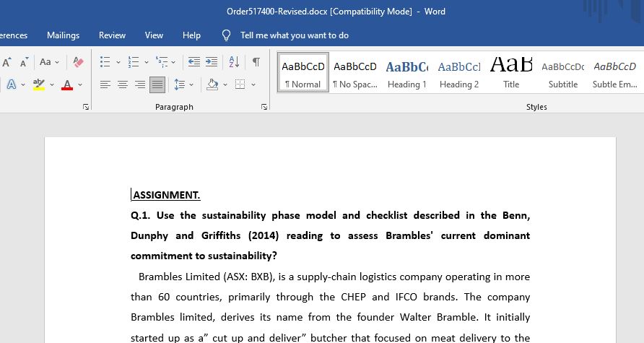The height and width of the screenshot is (343, 644).
Task: Click the text 'commitment to sustainability?'
Action: (x=204, y=256)
